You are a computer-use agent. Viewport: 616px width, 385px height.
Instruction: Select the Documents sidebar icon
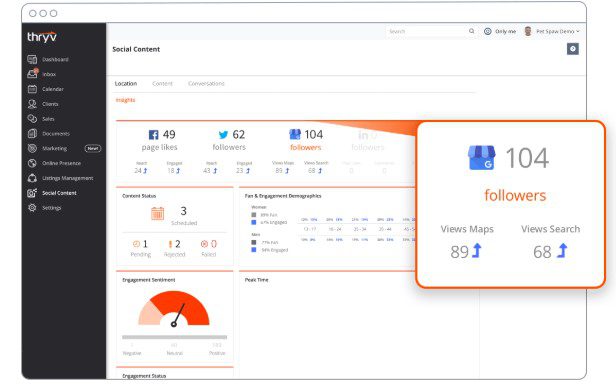(32, 134)
